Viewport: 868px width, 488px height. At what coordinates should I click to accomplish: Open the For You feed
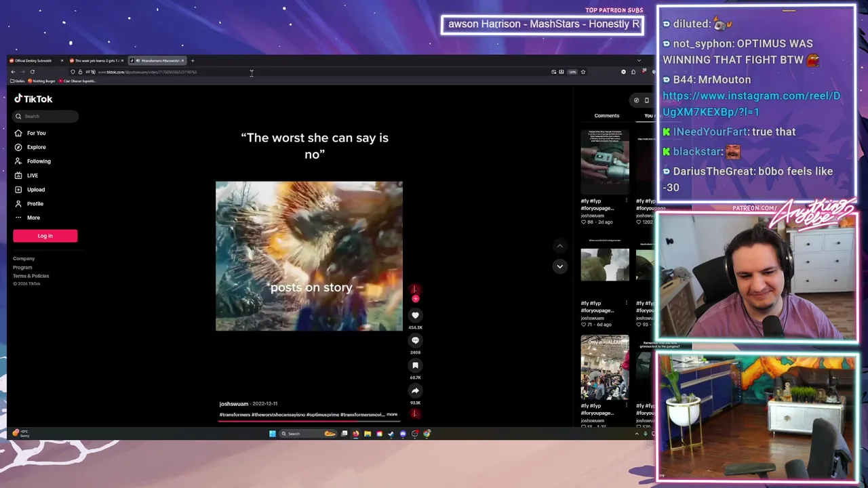click(31, 133)
